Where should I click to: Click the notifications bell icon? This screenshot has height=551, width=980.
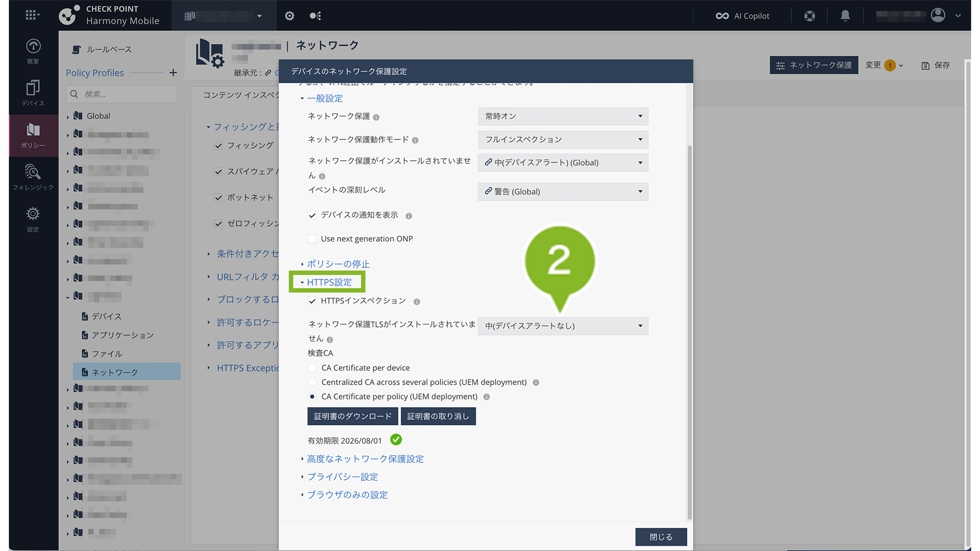pos(844,16)
